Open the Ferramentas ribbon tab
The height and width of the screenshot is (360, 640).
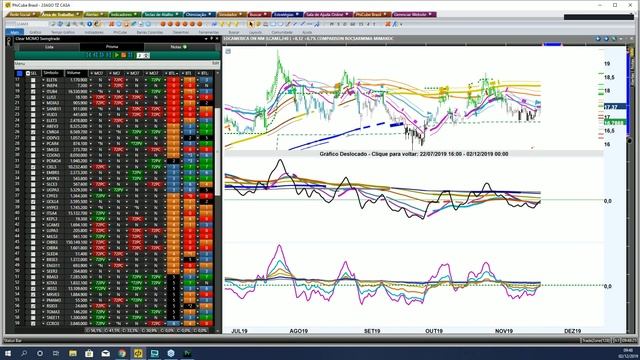(x=209, y=32)
